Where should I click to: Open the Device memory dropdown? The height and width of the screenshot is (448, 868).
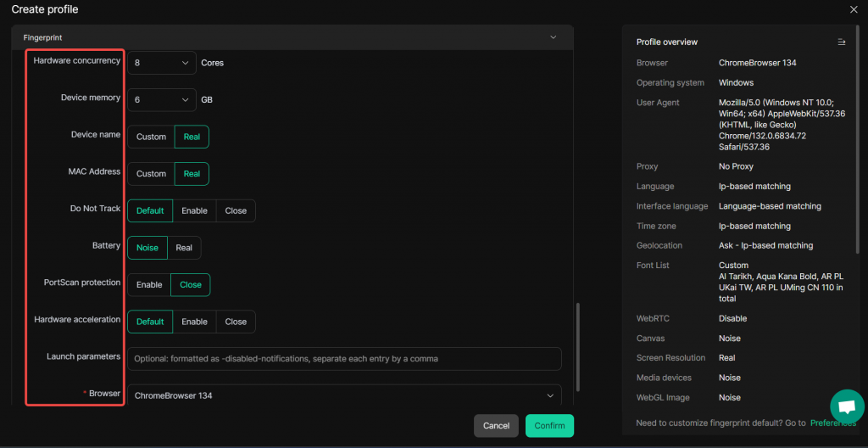pyautogui.click(x=161, y=99)
